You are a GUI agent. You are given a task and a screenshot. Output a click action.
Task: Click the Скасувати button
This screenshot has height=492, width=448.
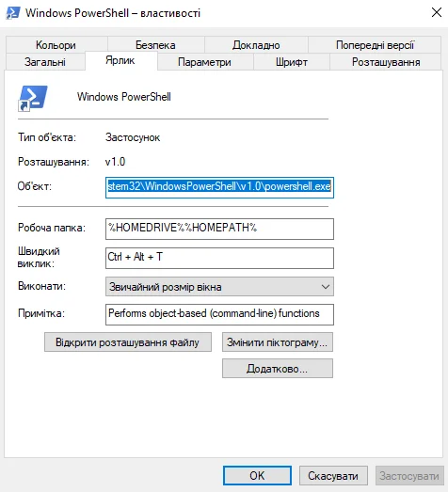click(x=333, y=476)
